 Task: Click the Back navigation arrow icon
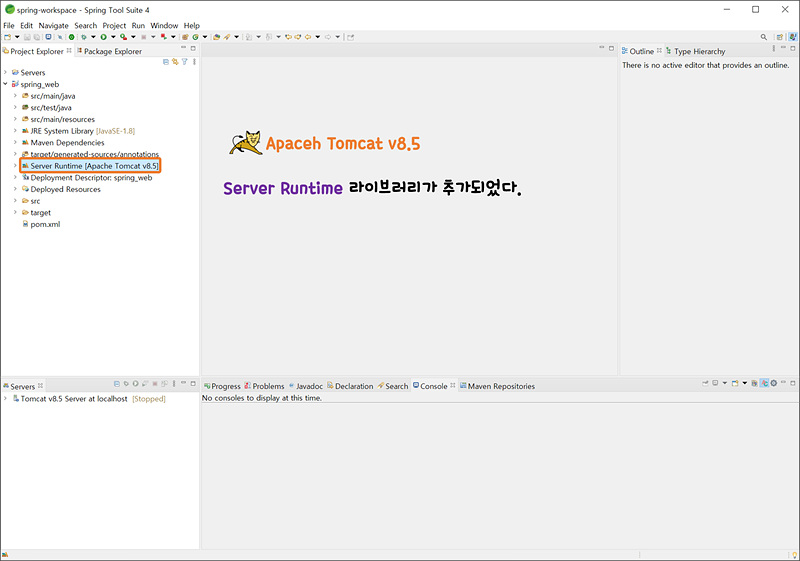308,37
